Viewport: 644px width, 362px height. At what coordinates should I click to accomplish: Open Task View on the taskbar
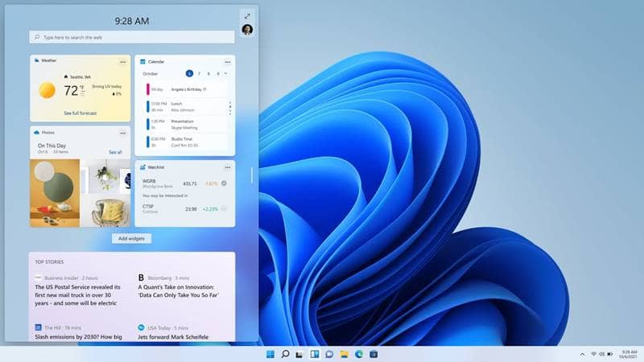pos(299,354)
